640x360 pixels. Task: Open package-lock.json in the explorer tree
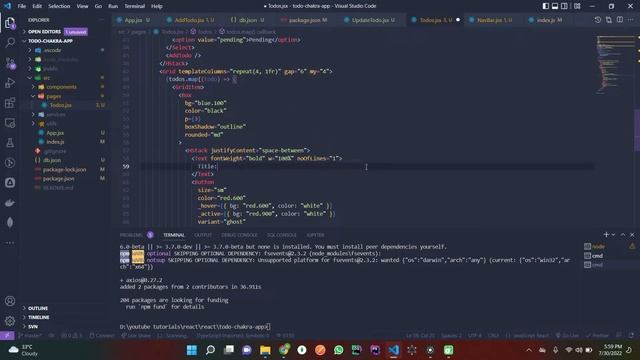(x=64, y=170)
